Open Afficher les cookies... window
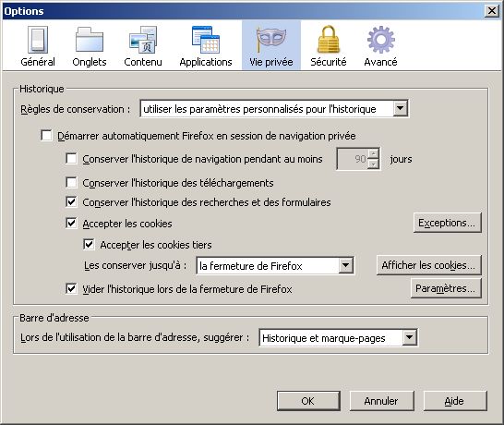 click(x=429, y=265)
